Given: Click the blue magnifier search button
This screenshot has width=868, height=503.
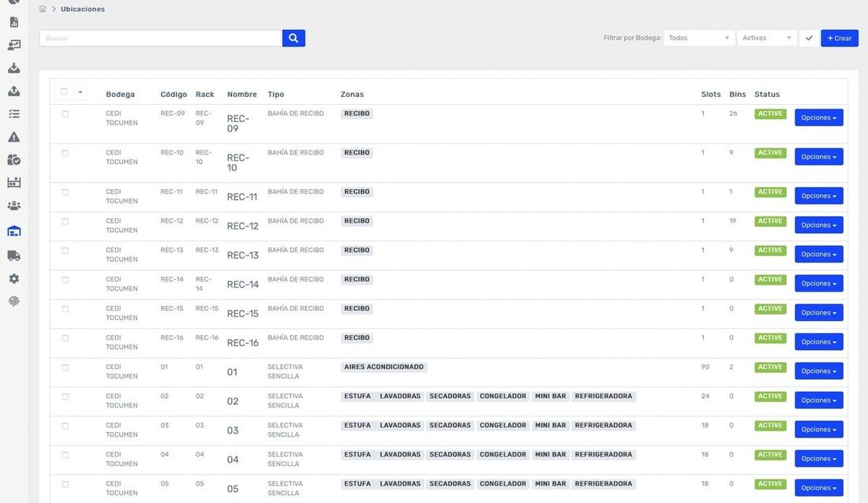Looking at the screenshot, I should click(294, 38).
